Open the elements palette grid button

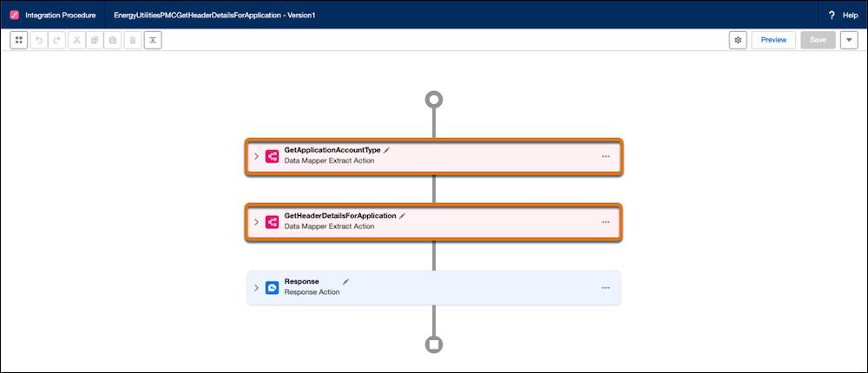pyautogui.click(x=19, y=41)
